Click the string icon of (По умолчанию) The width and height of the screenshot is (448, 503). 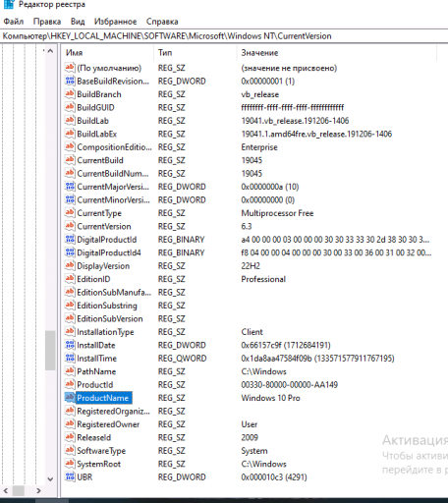[x=70, y=68]
